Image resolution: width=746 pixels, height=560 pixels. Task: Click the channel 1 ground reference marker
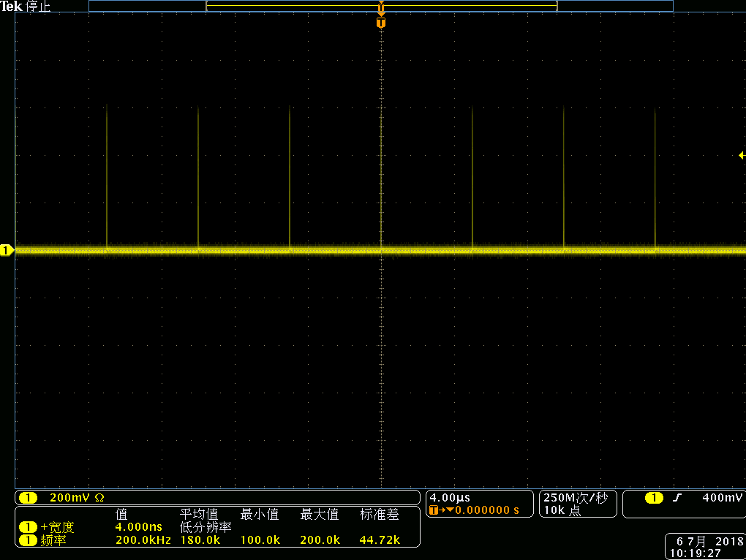[7, 251]
